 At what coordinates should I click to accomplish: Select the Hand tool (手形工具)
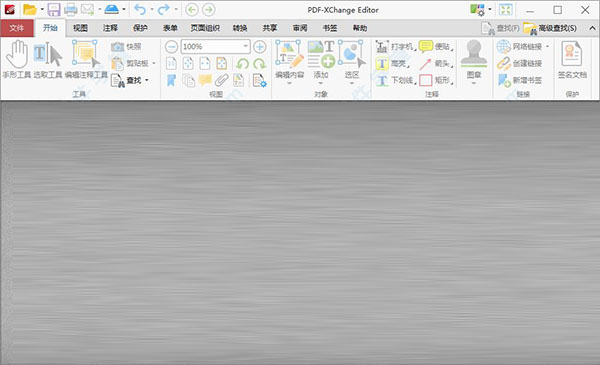tap(16, 59)
